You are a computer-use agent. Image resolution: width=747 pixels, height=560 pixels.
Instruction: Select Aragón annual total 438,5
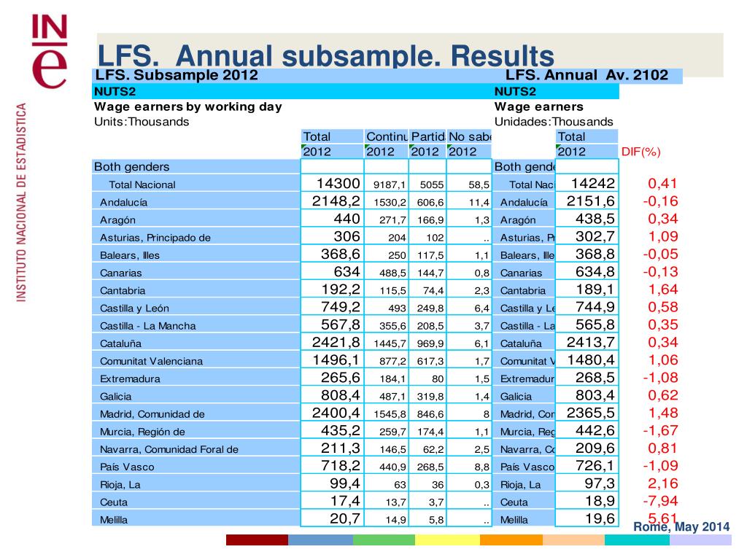(595, 219)
